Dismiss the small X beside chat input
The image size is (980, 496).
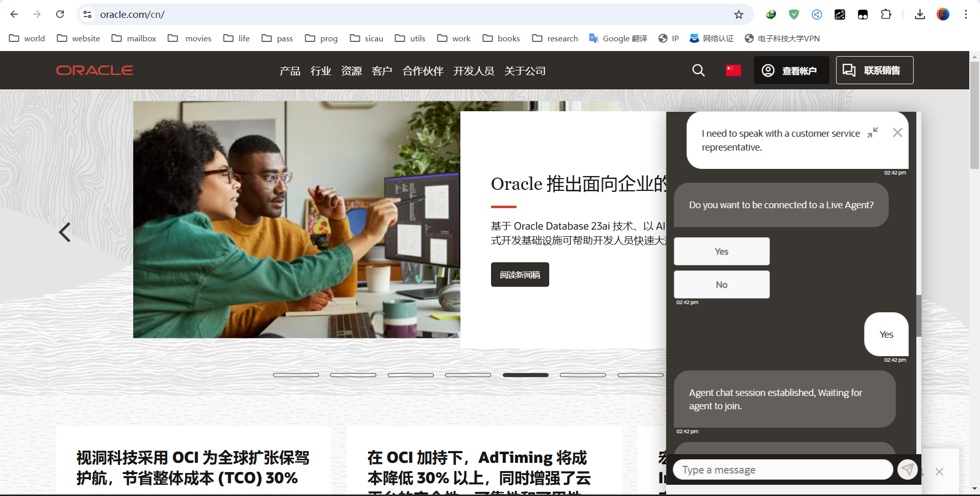pyautogui.click(x=939, y=472)
